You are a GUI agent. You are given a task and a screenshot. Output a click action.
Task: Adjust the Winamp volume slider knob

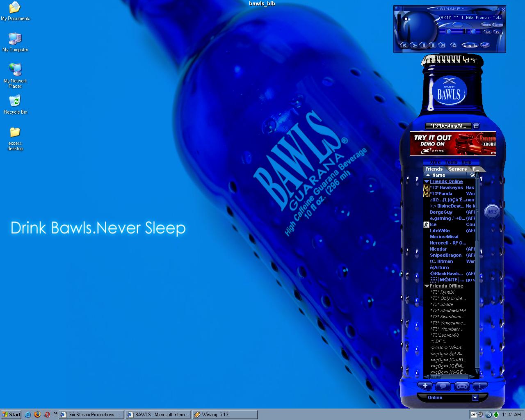pyautogui.click(x=449, y=31)
